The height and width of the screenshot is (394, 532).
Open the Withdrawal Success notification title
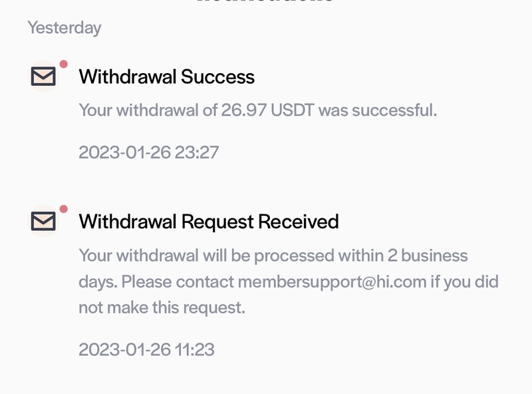pyautogui.click(x=167, y=77)
